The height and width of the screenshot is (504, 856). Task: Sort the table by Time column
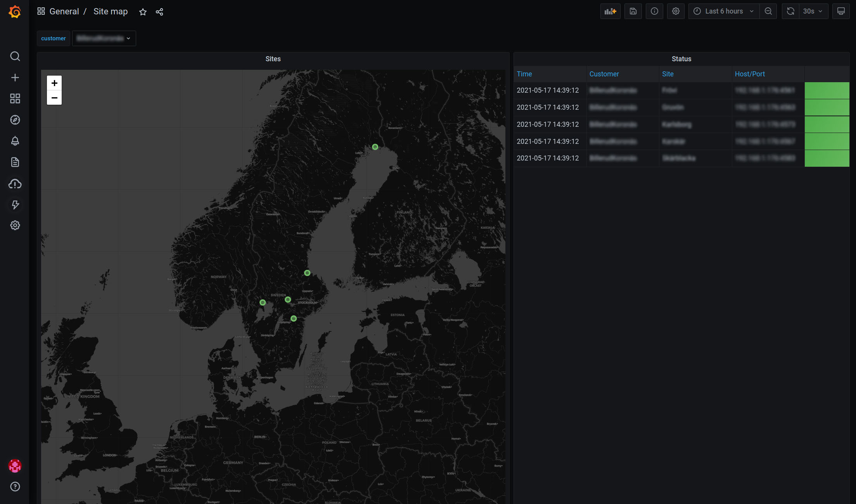pos(524,74)
